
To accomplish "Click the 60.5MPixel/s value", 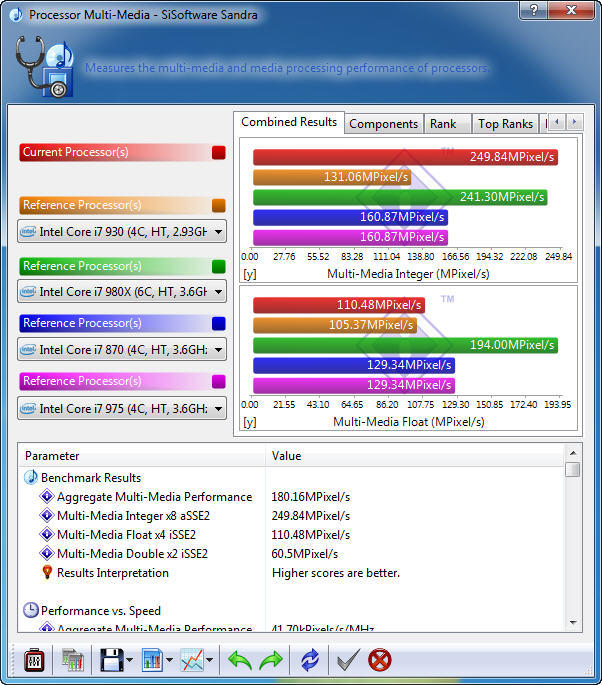I will click(x=304, y=554).
